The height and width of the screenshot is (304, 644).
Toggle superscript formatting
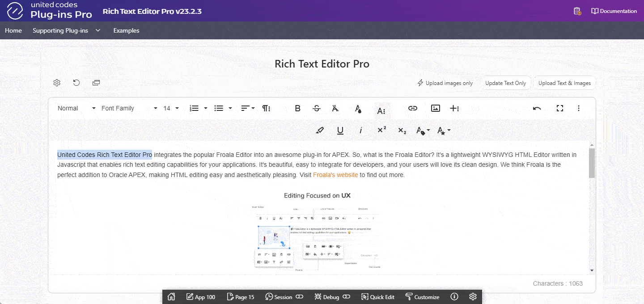pos(382,130)
